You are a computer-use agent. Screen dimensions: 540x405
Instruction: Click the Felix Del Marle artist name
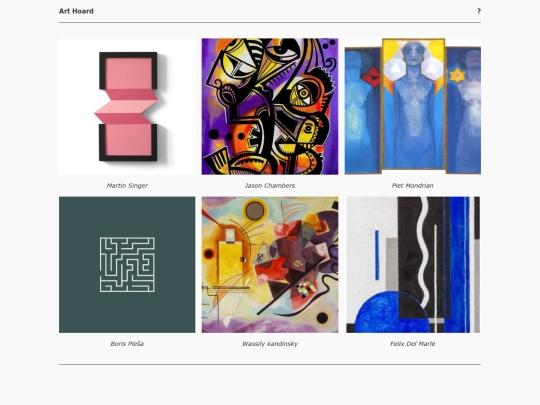tap(413, 344)
